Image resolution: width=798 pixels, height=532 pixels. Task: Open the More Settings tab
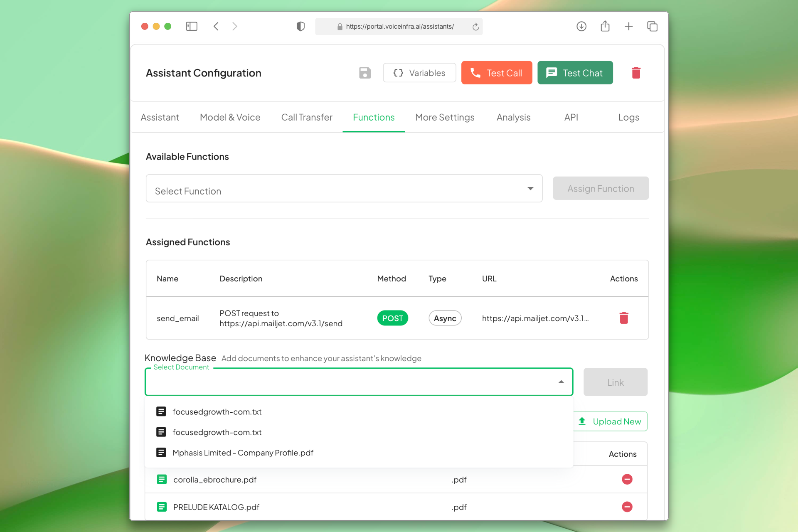coord(445,117)
